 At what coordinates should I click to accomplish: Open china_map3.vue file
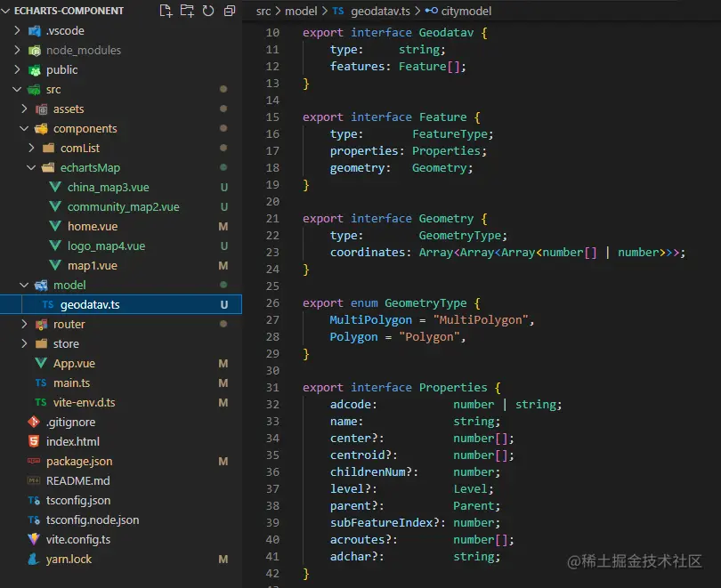(108, 188)
